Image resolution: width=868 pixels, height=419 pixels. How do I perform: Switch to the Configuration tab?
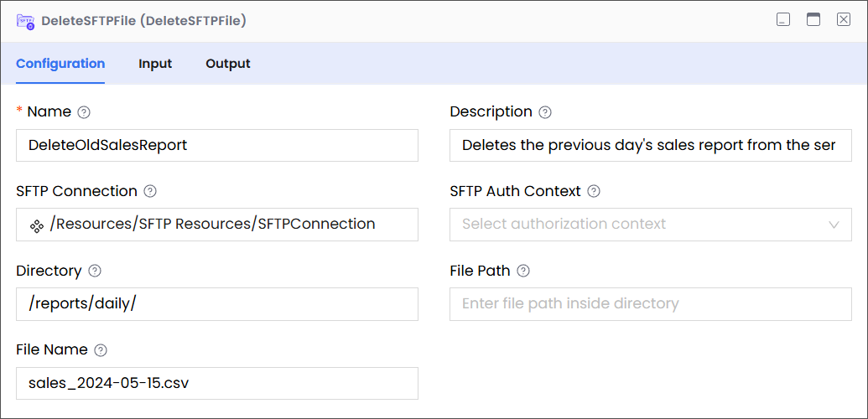[60, 64]
